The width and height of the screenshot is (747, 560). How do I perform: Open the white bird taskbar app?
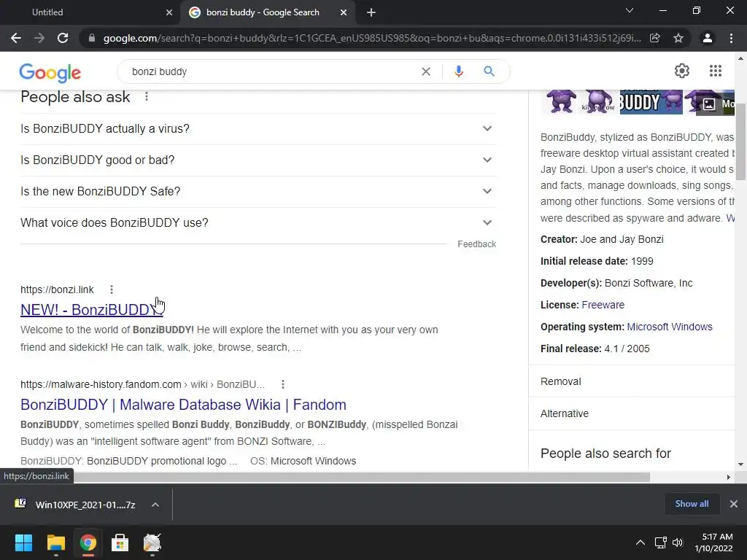click(152, 542)
